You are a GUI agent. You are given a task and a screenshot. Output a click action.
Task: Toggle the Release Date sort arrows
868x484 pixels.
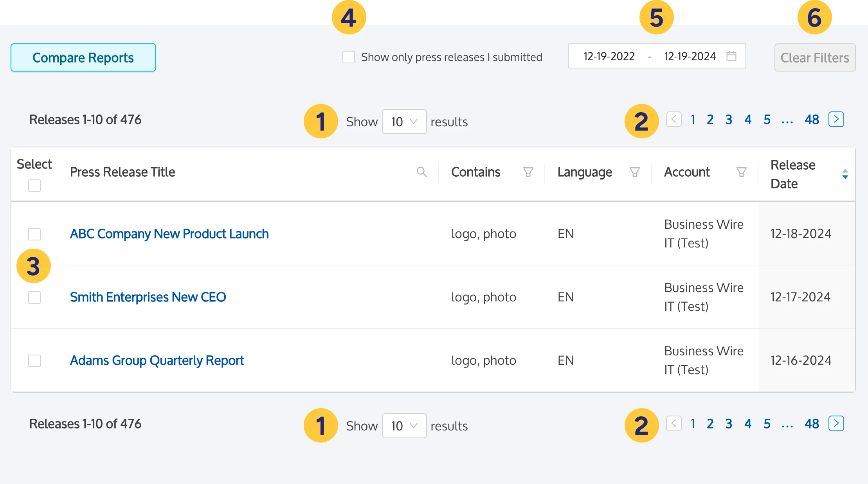pyautogui.click(x=845, y=174)
